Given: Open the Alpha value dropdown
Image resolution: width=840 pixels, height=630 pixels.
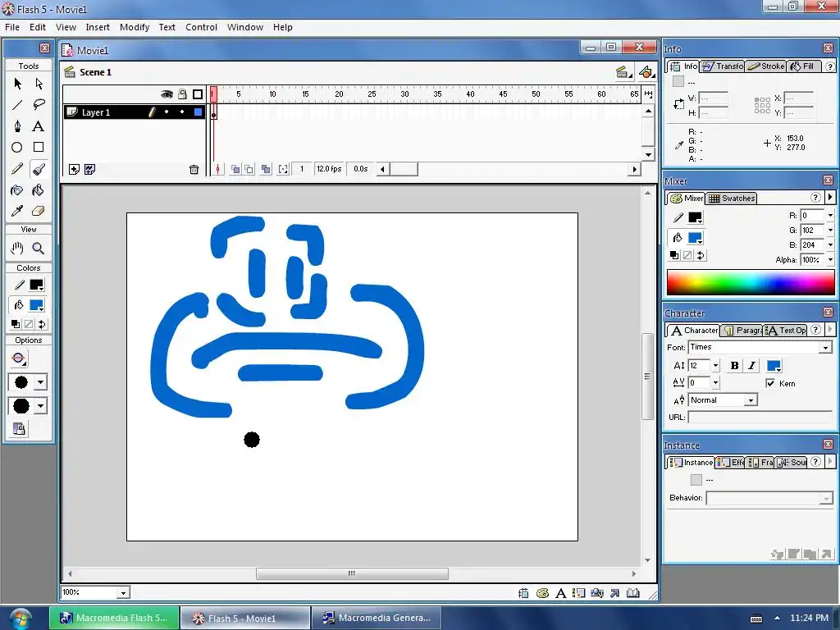Looking at the screenshot, I should (830, 260).
